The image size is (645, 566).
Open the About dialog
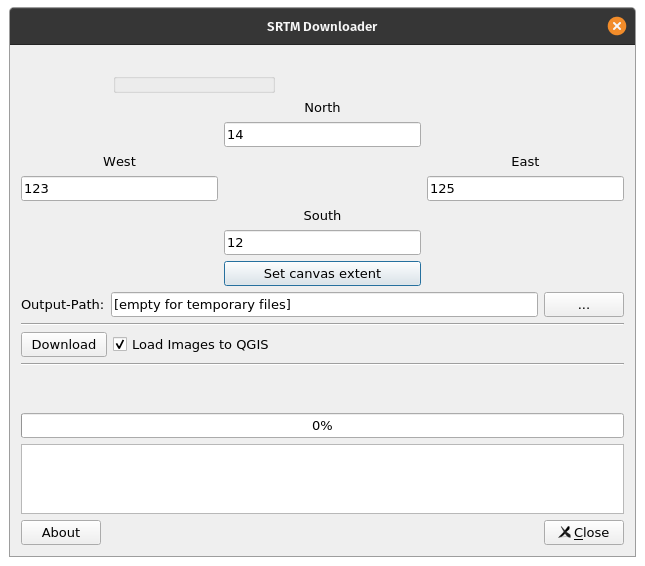click(61, 532)
